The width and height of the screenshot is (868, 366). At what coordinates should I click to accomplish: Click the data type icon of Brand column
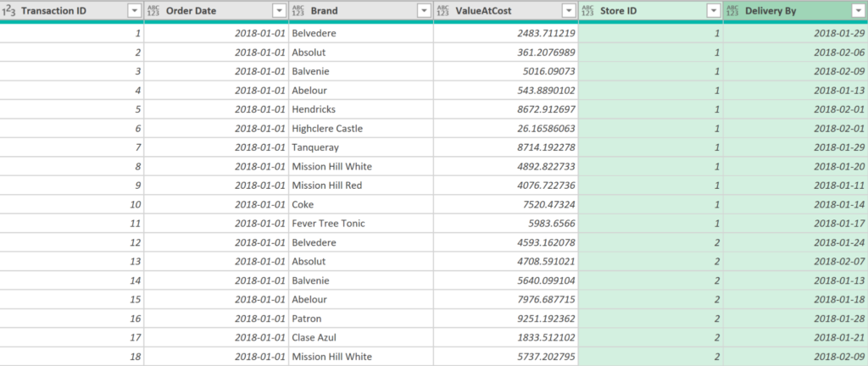point(298,10)
